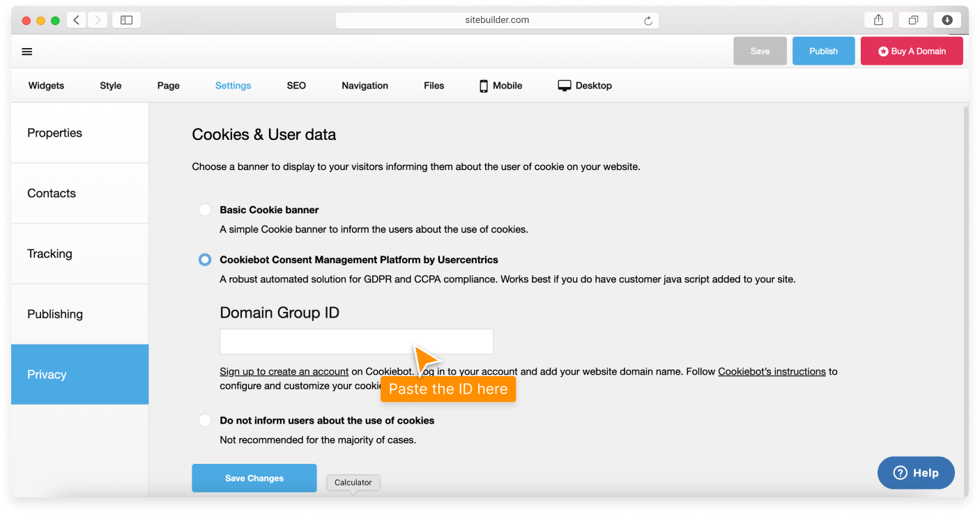Open the Help chat button

[x=915, y=473]
